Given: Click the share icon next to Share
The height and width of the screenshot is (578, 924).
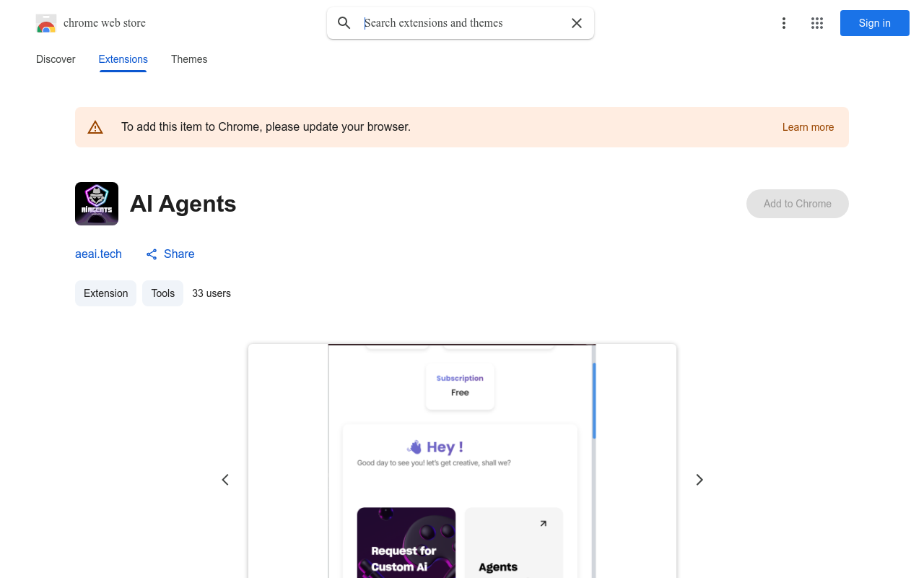Looking at the screenshot, I should [152, 254].
